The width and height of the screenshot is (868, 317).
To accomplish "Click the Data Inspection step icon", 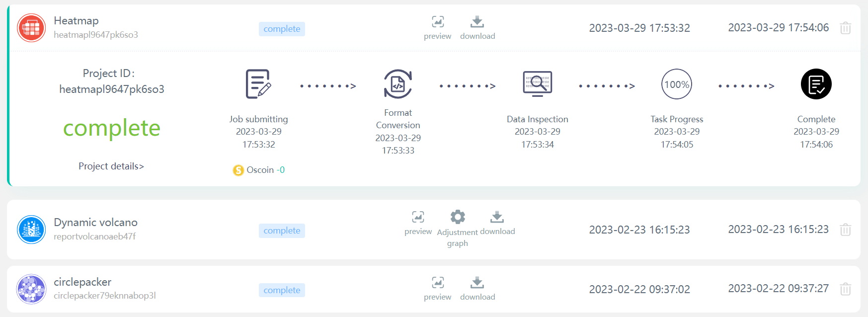I will pyautogui.click(x=538, y=83).
